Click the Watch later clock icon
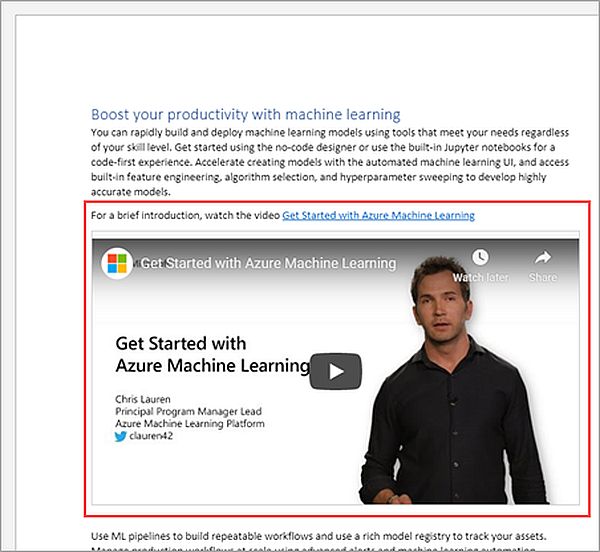600x552 pixels. [480, 257]
